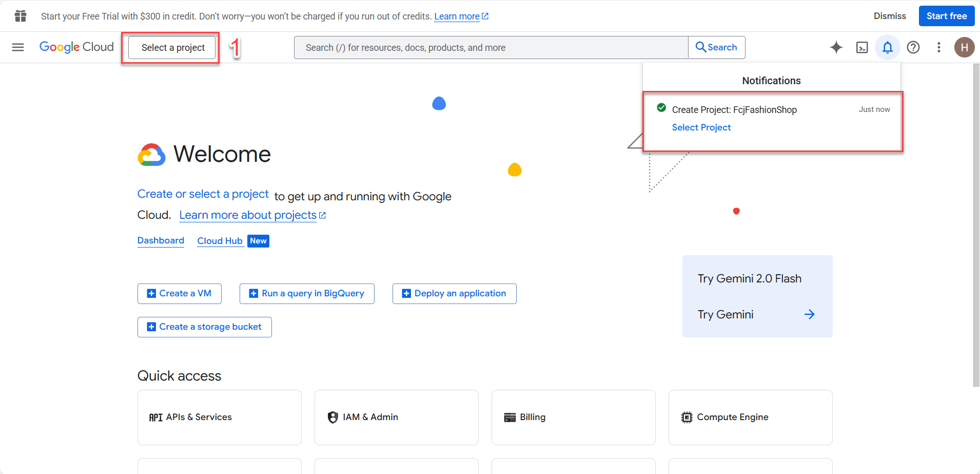Click the page vertical scrollbar

pyautogui.click(x=976, y=225)
